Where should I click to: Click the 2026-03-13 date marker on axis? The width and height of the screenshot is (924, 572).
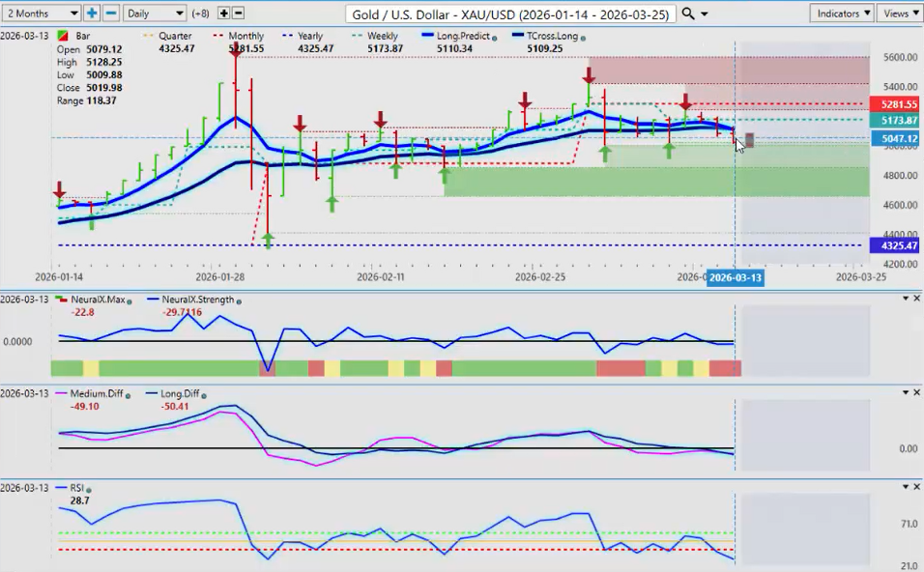[x=736, y=277]
